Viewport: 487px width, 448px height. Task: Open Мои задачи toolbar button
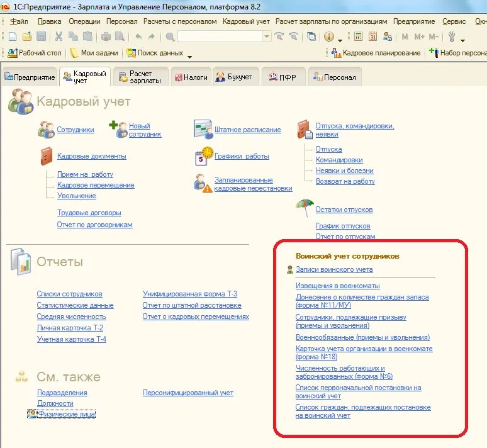94,53
